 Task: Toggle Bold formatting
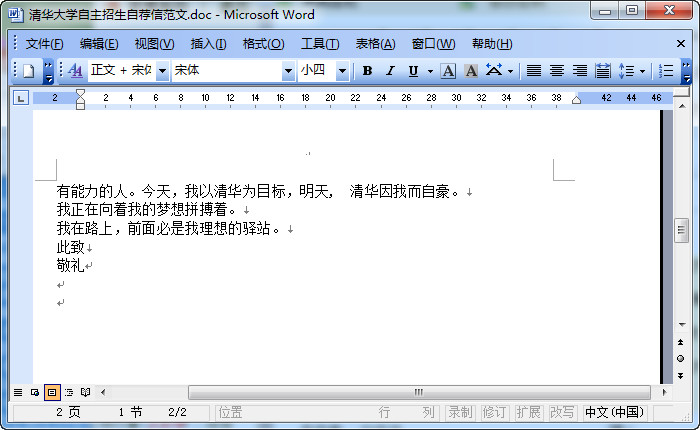367,71
